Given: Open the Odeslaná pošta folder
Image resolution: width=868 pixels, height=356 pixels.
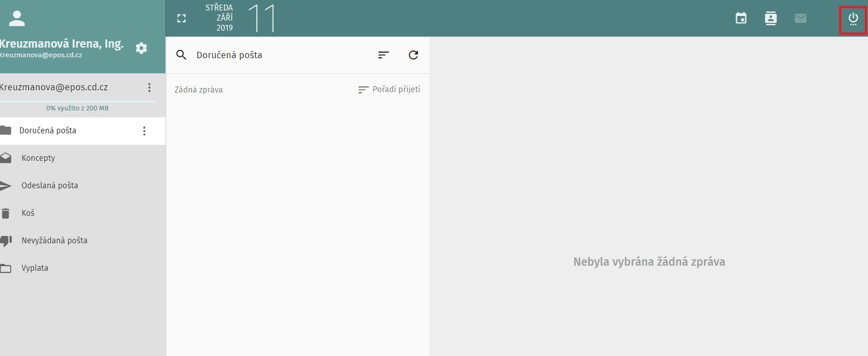Looking at the screenshot, I should coord(82,186).
